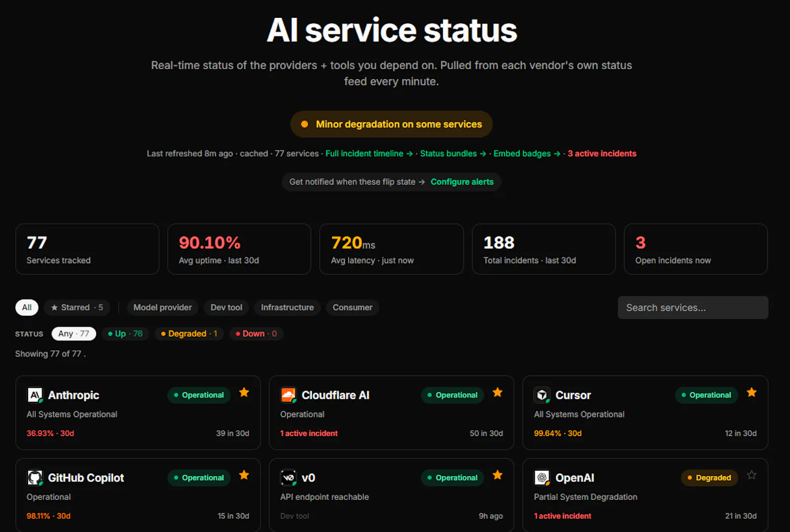Open the OpenAI service name

pos(575,478)
